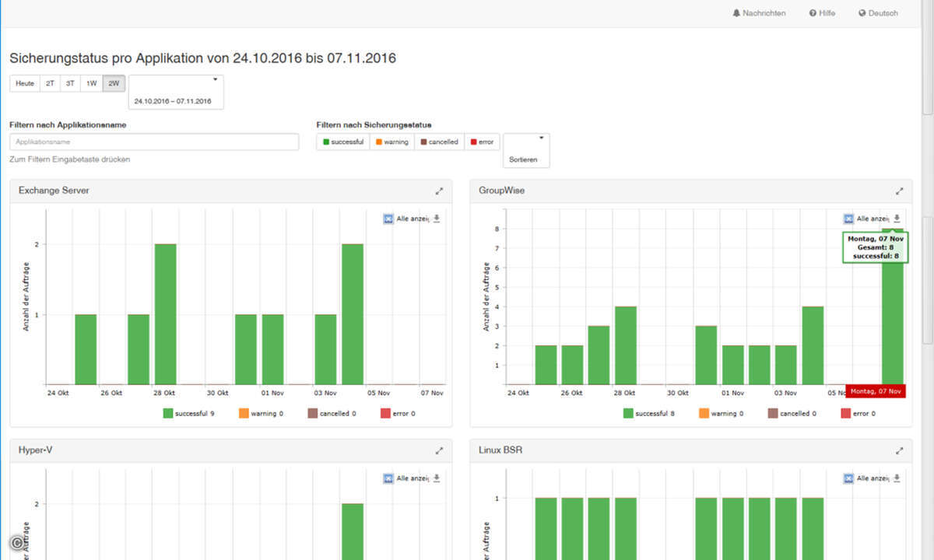Toggle the 'successful' status filter button
Viewport: 934px width, 560px height.
[x=343, y=142]
